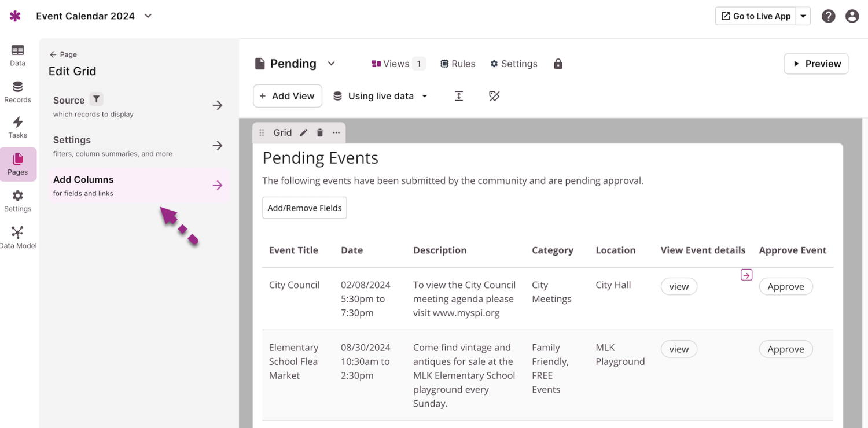Open Add Columns in Edit Grid panel
This screenshot has width=868, height=428.
(138, 186)
